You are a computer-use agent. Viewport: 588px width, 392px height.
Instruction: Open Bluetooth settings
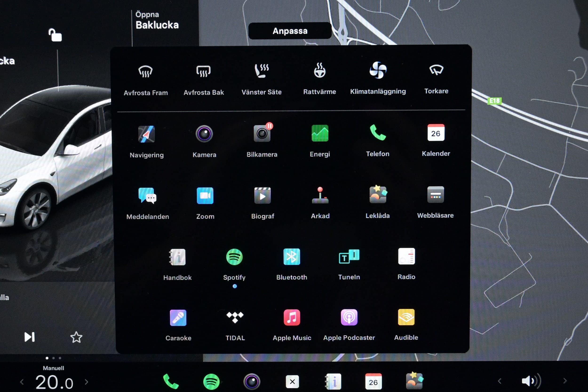[x=291, y=257]
